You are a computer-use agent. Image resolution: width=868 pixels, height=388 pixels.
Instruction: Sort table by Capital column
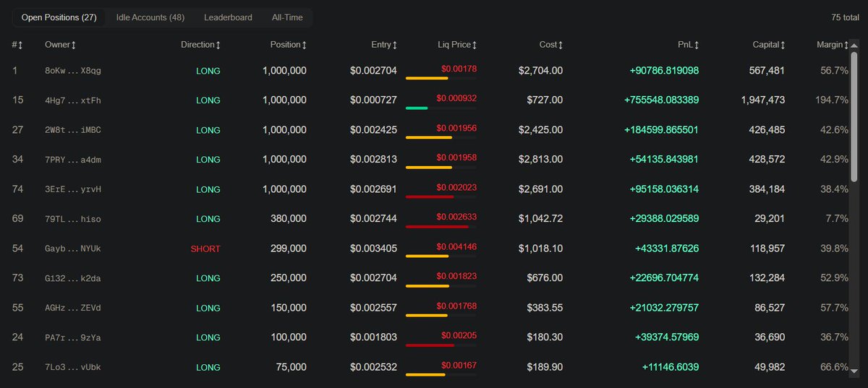[769, 45]
